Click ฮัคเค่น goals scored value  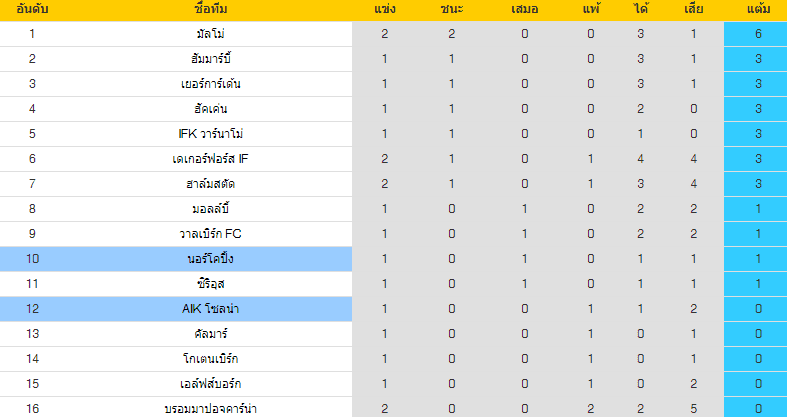tap(640, 109)
